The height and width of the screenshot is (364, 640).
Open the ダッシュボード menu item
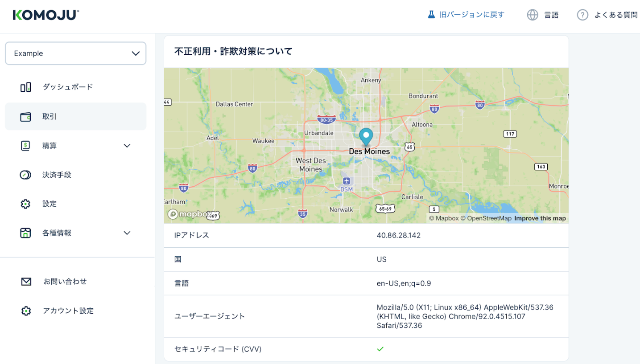[x=68, y=87]
